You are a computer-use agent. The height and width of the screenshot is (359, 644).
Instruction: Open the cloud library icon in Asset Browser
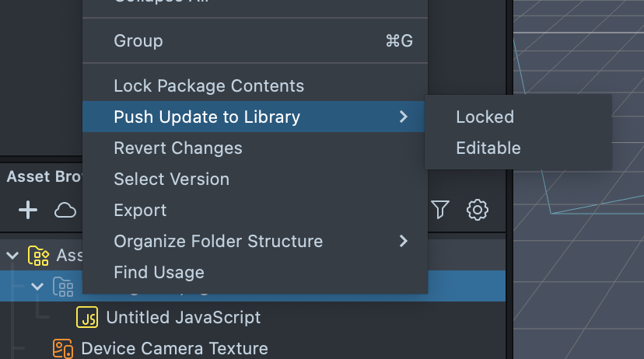point(65,210)
